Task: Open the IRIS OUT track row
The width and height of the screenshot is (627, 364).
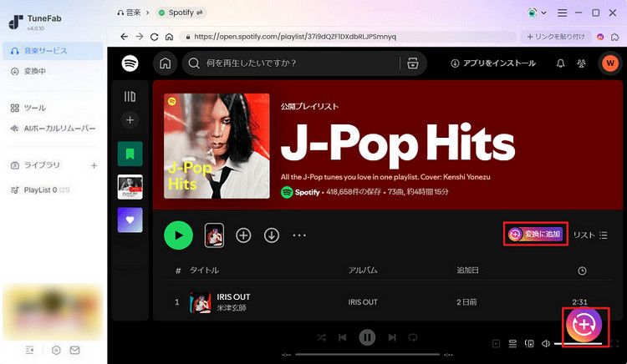Action: click(x=388, y=302)
